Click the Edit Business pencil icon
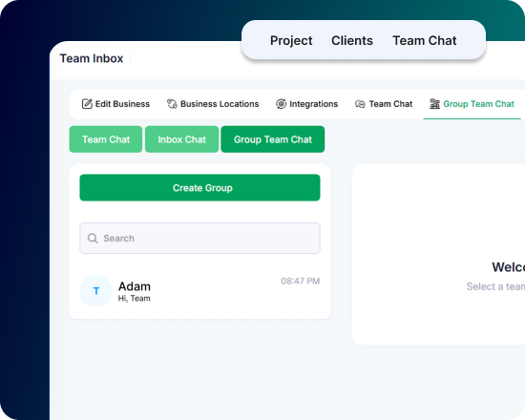Image resolution: width=525 pixels, height=420 pixels. tap(87, 104)
